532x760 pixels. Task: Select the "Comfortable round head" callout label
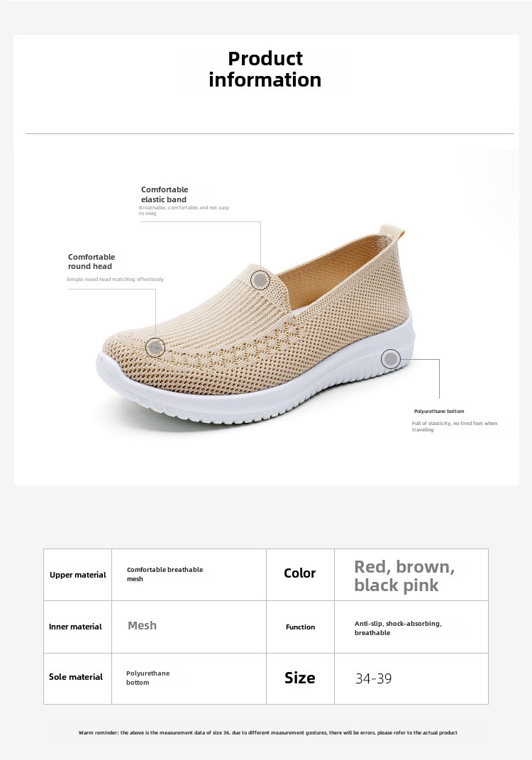click(92, 261)
